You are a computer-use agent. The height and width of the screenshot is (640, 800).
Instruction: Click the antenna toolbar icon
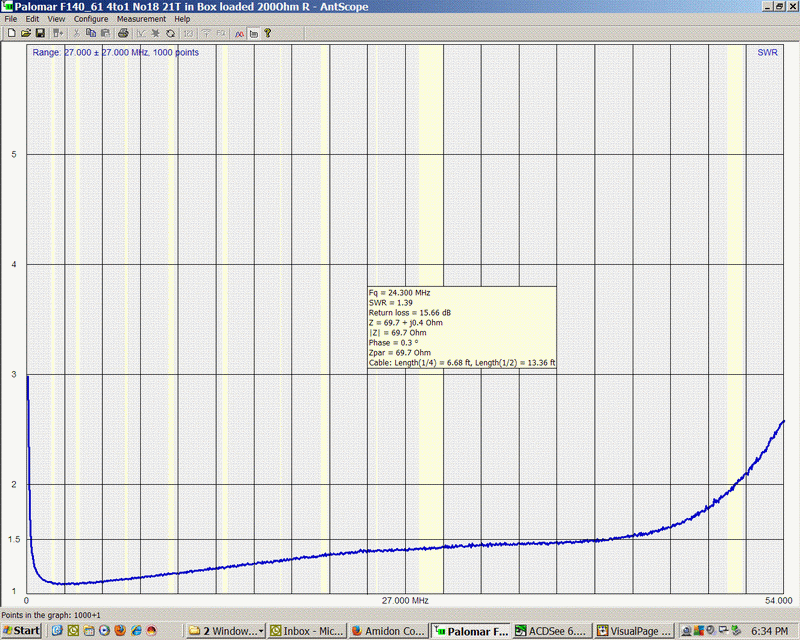coord(206,34)
